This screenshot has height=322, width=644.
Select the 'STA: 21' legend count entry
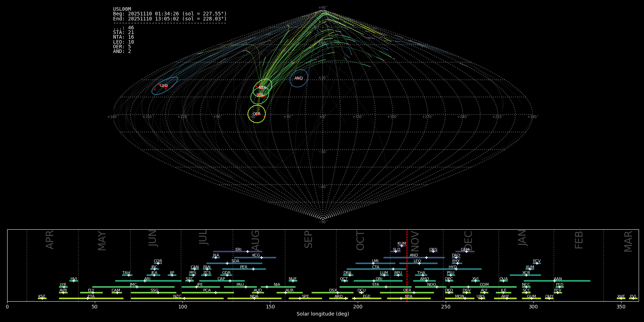point(123,33)
